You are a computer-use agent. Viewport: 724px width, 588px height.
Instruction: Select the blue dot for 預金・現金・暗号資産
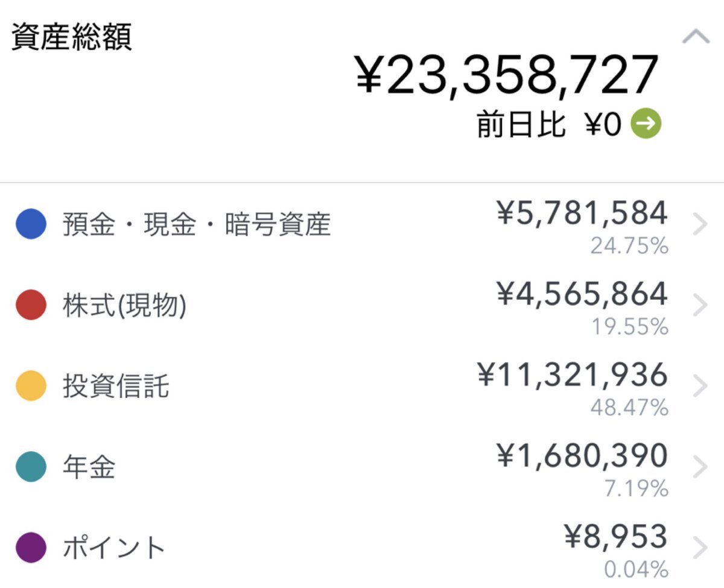click(x=31, y=224)
